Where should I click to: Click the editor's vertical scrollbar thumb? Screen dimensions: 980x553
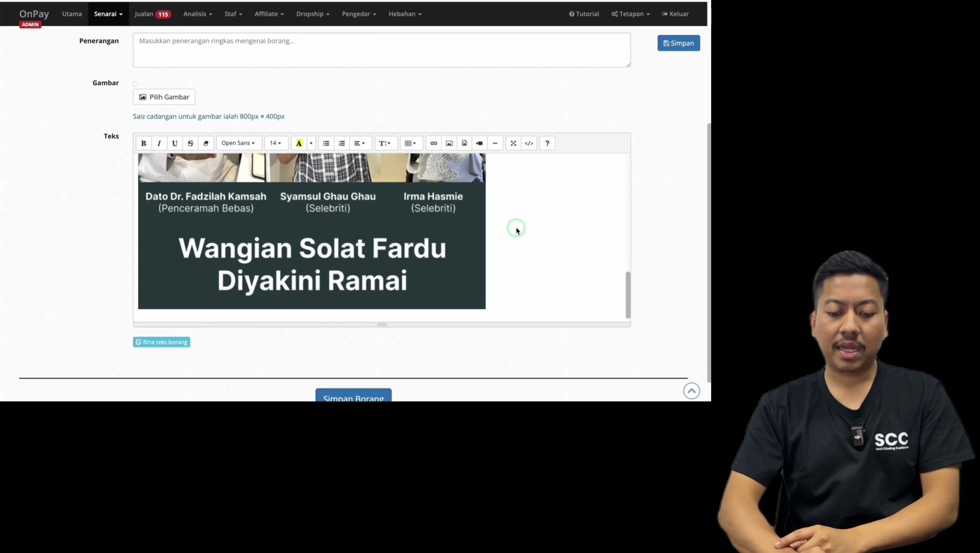pyautogui.click(x=628, y=295)
